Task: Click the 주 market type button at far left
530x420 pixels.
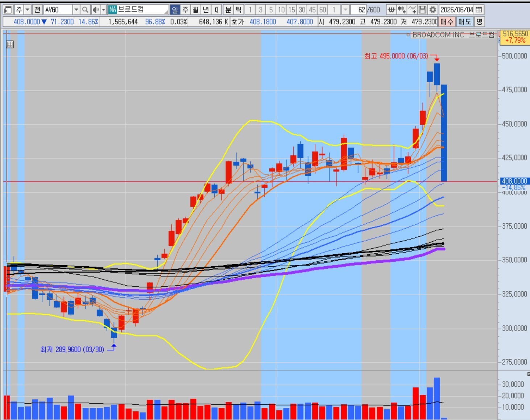Action: coord(19,10)
